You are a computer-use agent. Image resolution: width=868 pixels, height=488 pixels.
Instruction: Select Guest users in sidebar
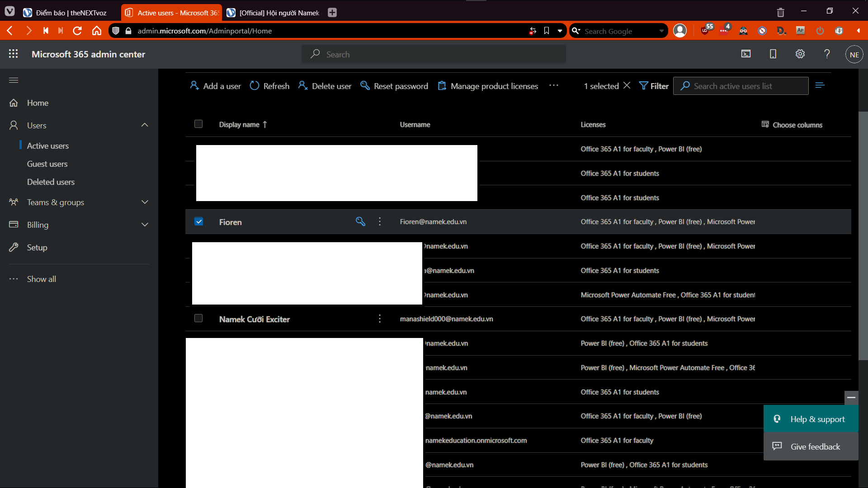click(x=47, y=164)
